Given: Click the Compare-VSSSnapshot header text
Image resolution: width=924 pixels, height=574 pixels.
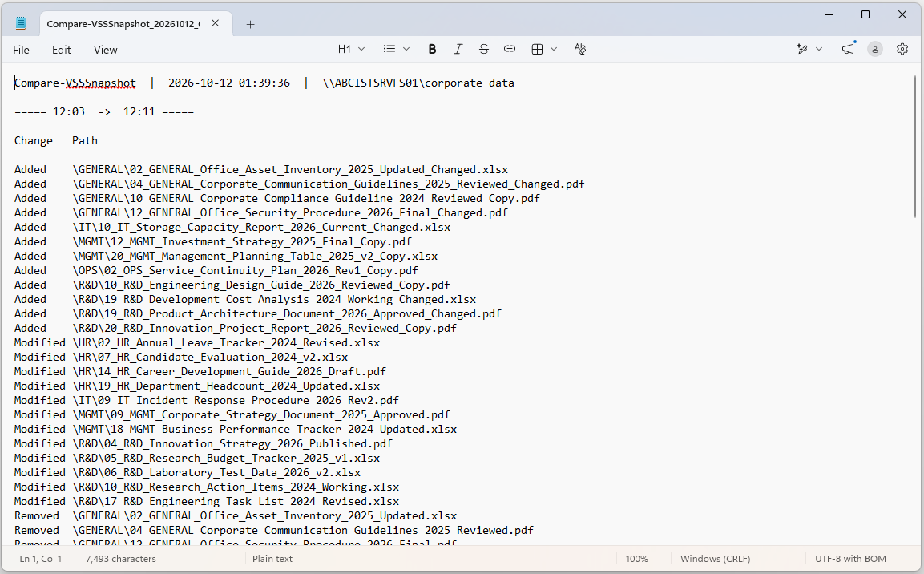Looking at the screenshot, I should [x=75, y=83].
